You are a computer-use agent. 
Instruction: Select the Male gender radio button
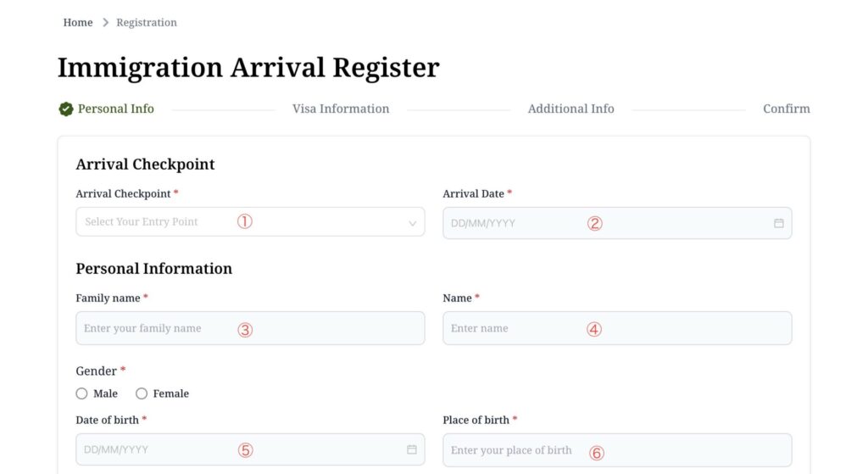coord(82,393)
